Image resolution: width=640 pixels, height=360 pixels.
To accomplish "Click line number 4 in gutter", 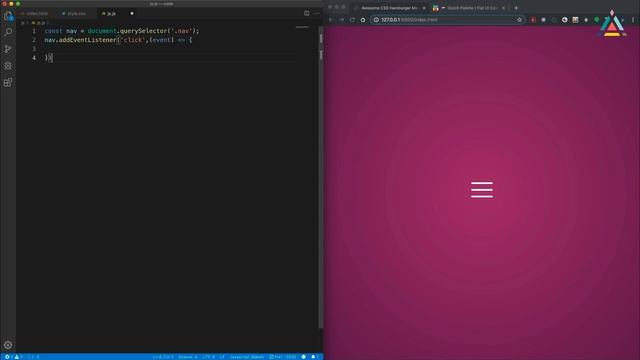I will click(34, 58).
